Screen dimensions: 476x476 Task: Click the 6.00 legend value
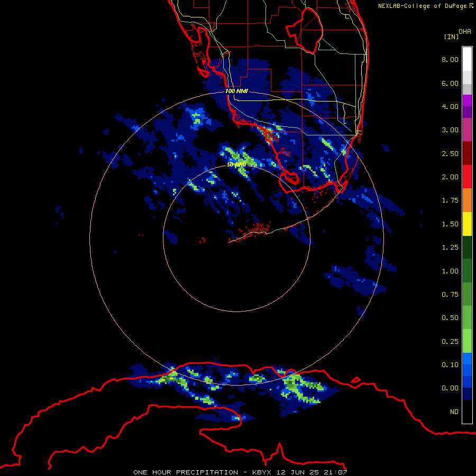(450, 83)
